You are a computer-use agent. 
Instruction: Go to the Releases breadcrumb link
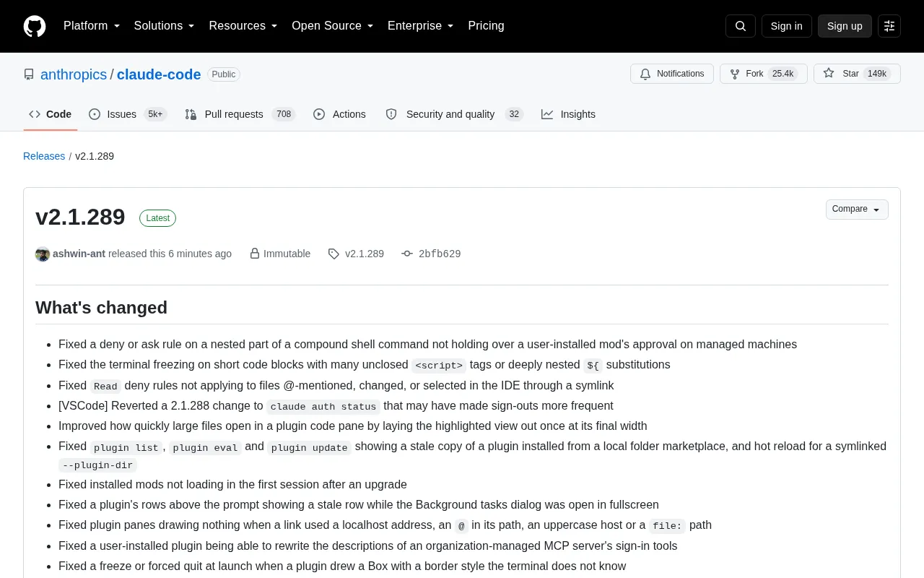(x=44, y=156)
